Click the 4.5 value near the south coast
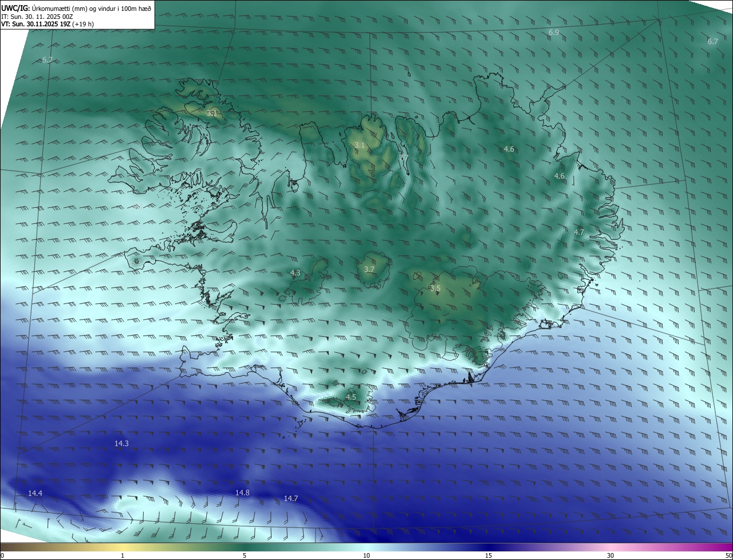Viewport: 733px width, 560px height. (350, 397)
